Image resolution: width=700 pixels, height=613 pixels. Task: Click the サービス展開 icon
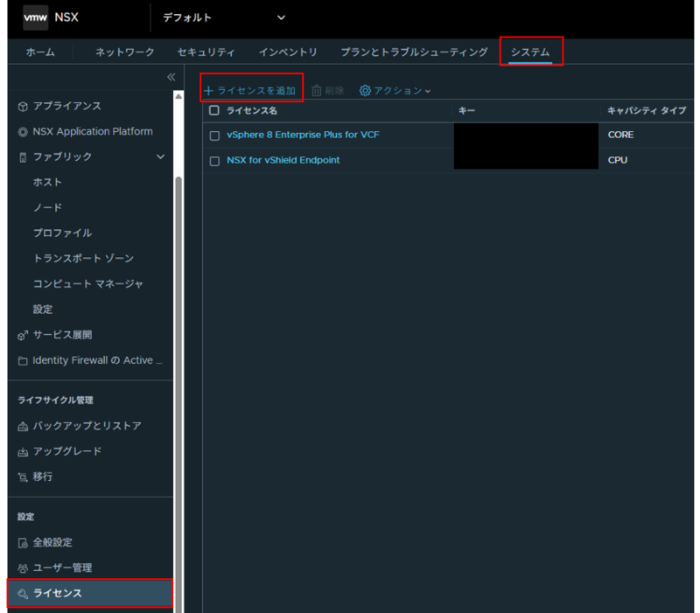[23, 336]
